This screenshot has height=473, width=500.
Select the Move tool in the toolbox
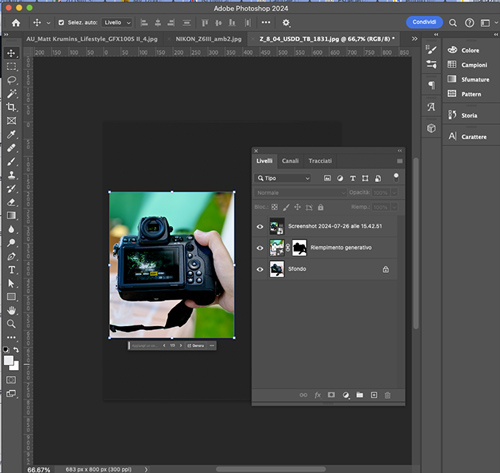(x=11, y=53)
